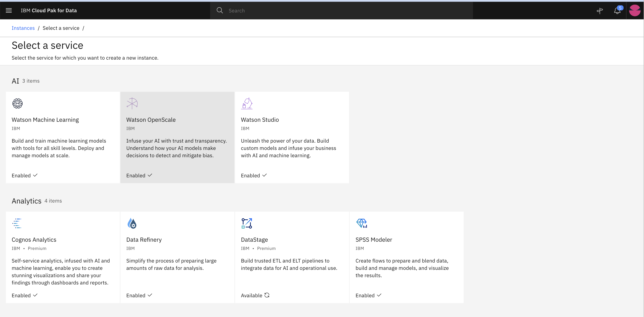Select the Watson Studio title

(260, 120)
